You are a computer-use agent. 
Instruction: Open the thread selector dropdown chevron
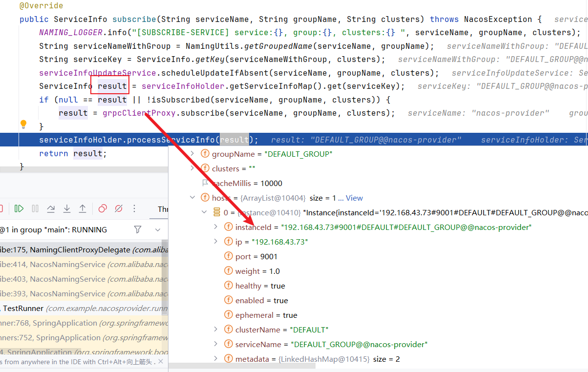pyautogui.click(x=158, y=229)
